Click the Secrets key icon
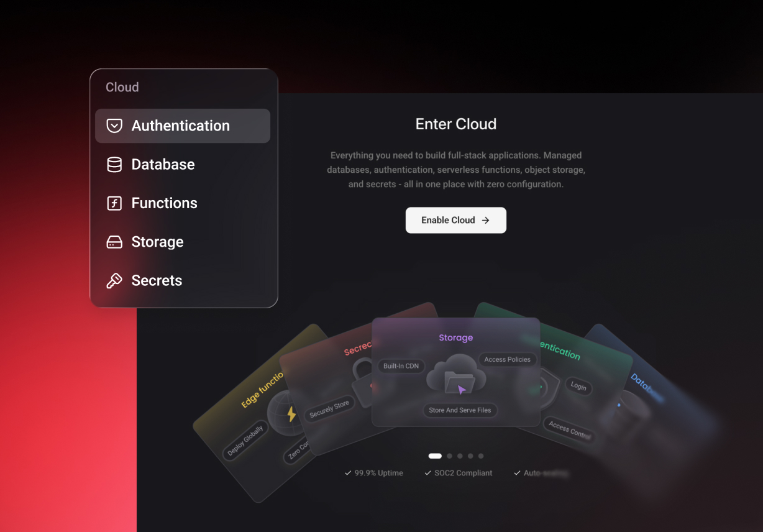This screenshot has width=763, height=532. [114, 281]
